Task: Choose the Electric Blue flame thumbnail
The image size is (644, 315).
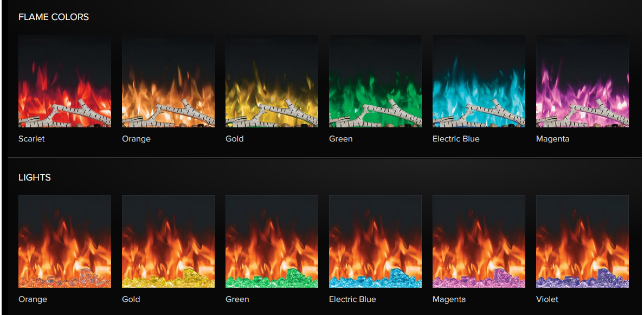Action: point(479,81)
